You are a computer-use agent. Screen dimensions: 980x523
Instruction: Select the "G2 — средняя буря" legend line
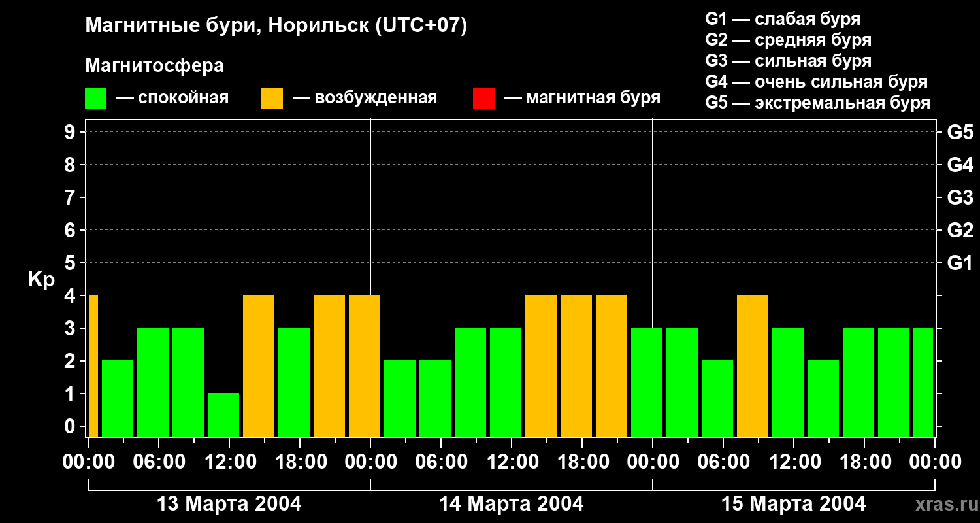[x=788, y=40]
